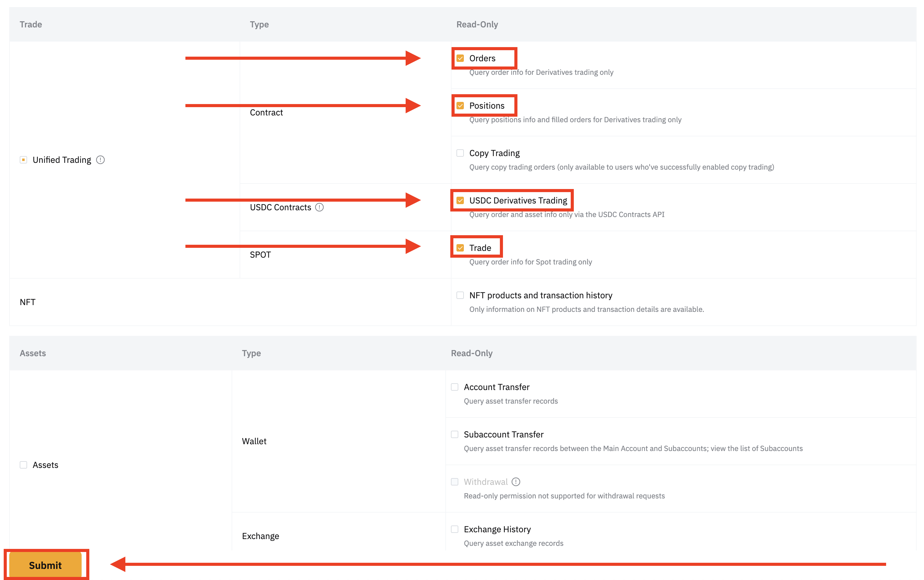Click the USDC Contracts API description

pyautogui.click(x=567, y=215)
